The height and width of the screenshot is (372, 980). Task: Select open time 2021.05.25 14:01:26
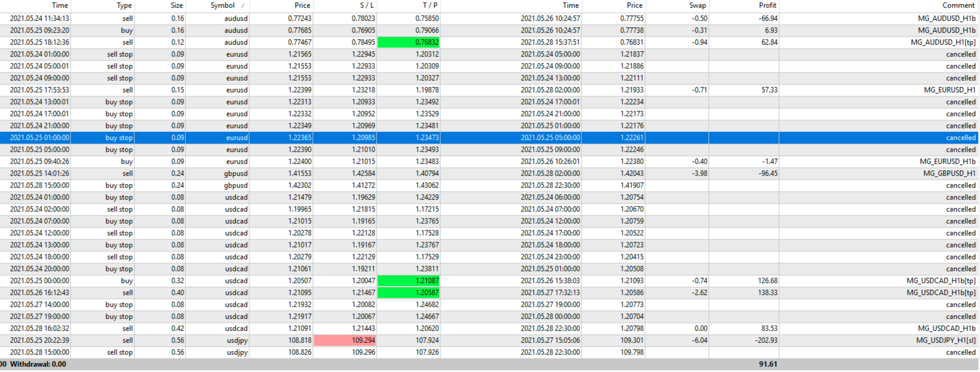click(x=39, y=174)
